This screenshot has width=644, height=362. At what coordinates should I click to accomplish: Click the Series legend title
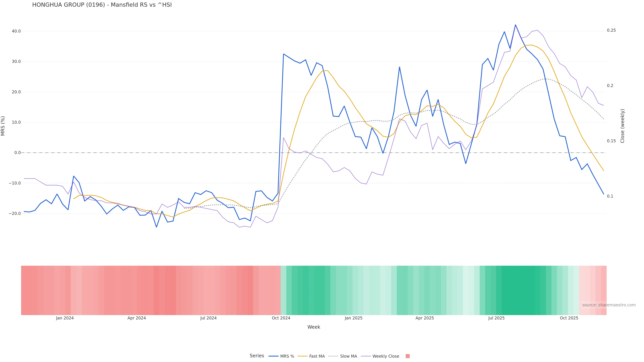(257, 355)
